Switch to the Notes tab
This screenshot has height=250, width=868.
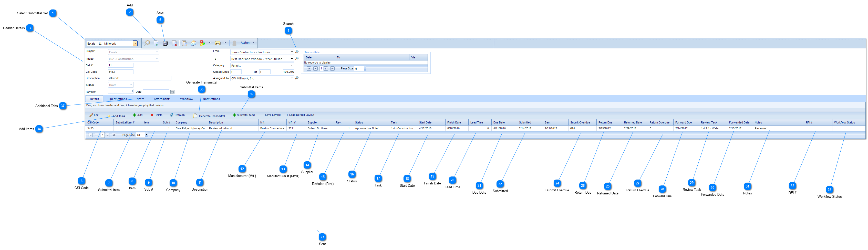coord(140,99)
